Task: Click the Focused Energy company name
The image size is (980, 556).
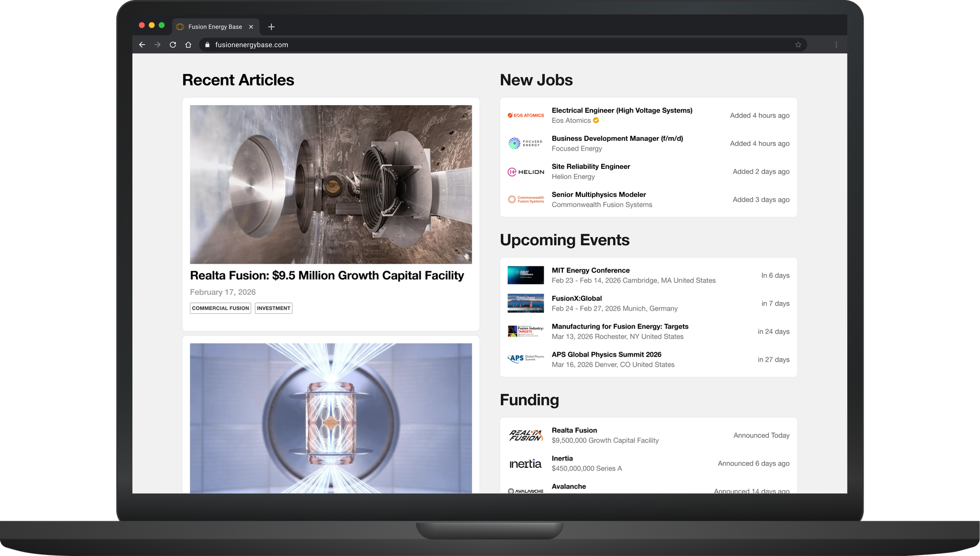Action: point(577,148)
